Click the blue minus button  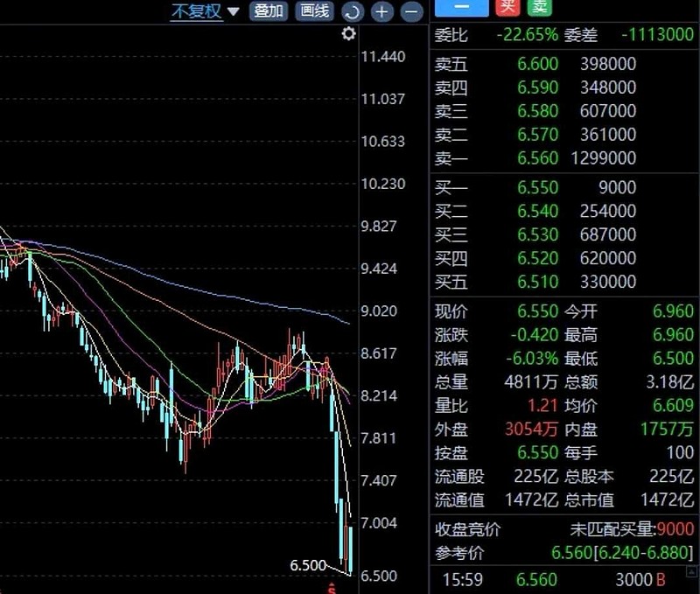pos(462,8)
